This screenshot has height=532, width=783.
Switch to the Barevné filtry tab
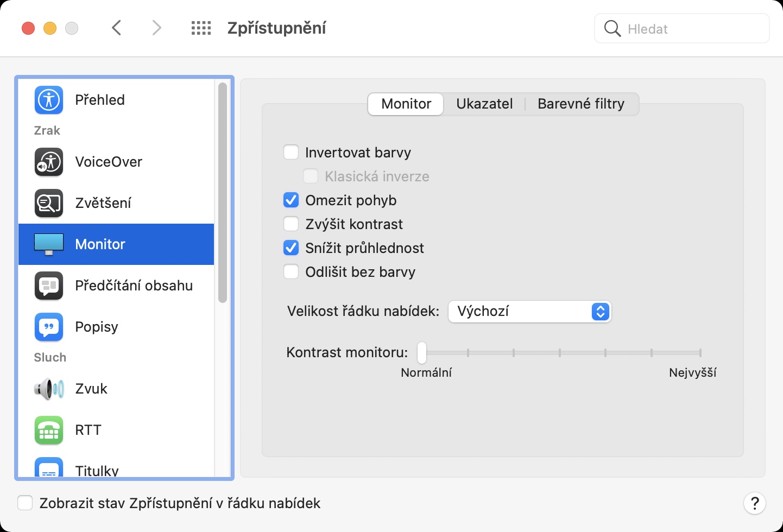click(580, 104)
